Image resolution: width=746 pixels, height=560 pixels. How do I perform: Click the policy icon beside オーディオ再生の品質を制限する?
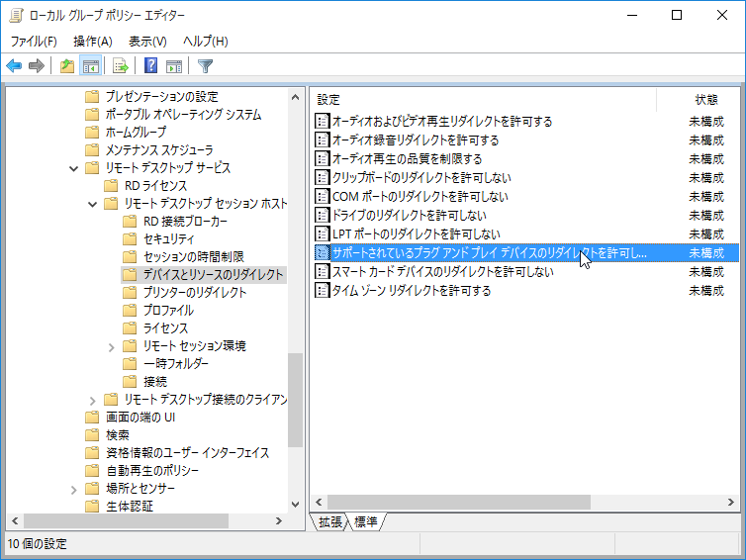point(323,158)
